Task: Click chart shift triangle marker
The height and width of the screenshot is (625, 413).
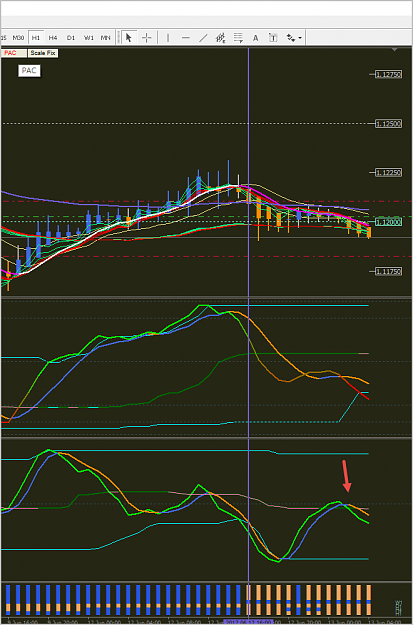Action: pyautogui.click(x=395, y=50)
